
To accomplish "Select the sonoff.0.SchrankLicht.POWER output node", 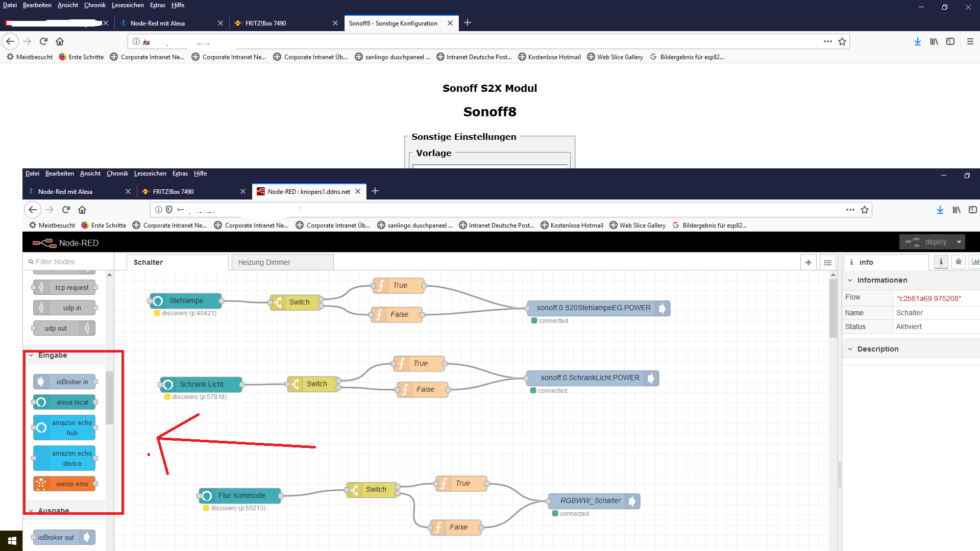I will (x=593, y=378).
